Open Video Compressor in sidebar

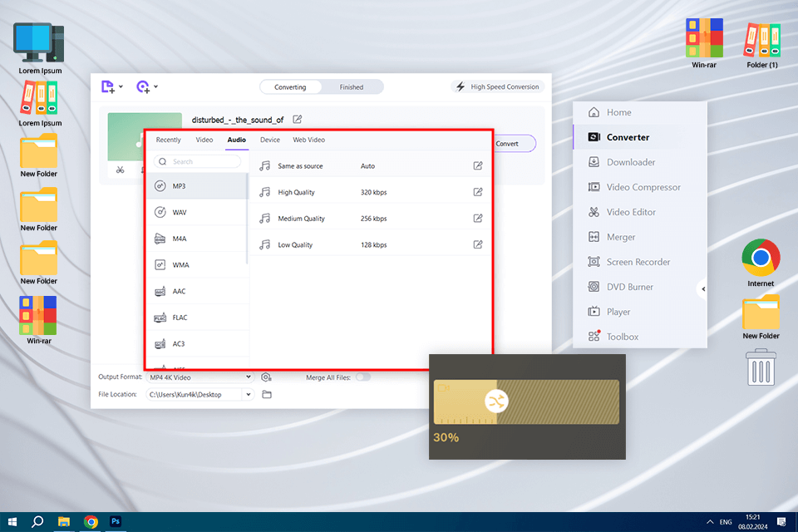pyautogui.click(x=640, y=187)
